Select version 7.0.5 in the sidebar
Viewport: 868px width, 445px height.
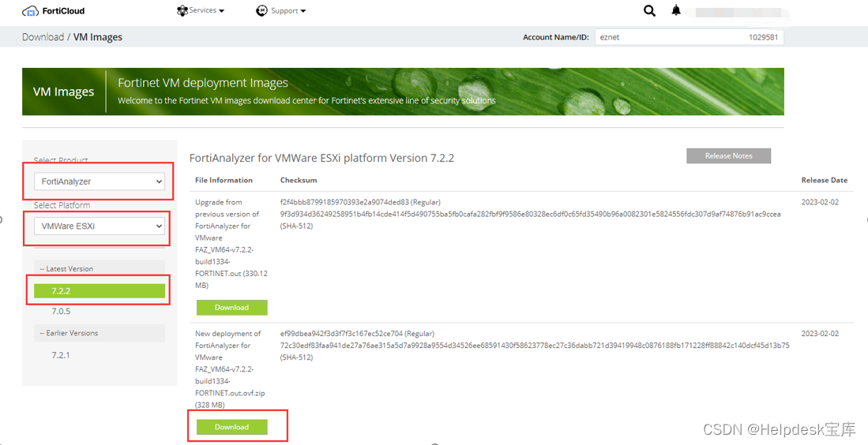[x=61, y=311]
